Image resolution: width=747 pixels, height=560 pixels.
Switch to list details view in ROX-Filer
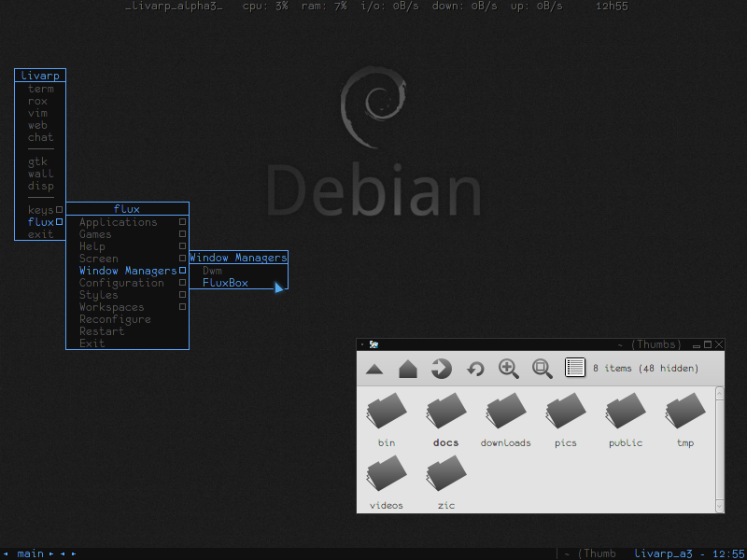(575, 368)
